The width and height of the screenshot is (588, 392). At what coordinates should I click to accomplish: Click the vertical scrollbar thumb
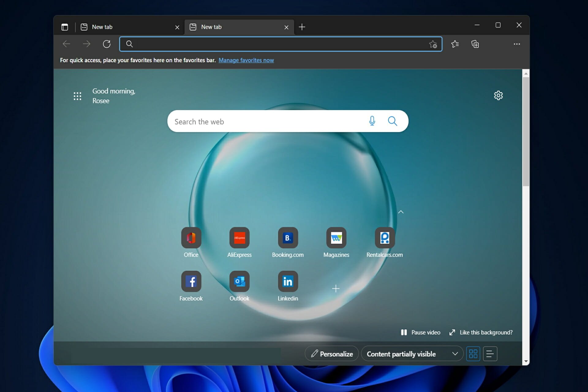coord(526,132)
